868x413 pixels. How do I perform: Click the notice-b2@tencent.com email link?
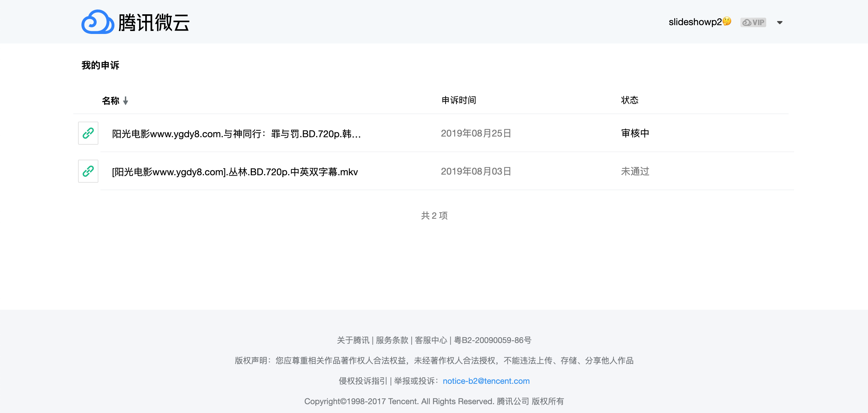(x=486, y=381)
